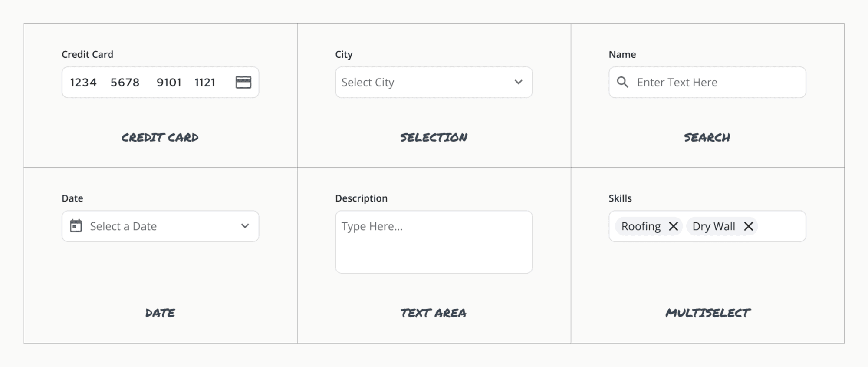Screen dimensions: 868x367
Task: Click the Select City placeholder text
Action: (368, 82)
